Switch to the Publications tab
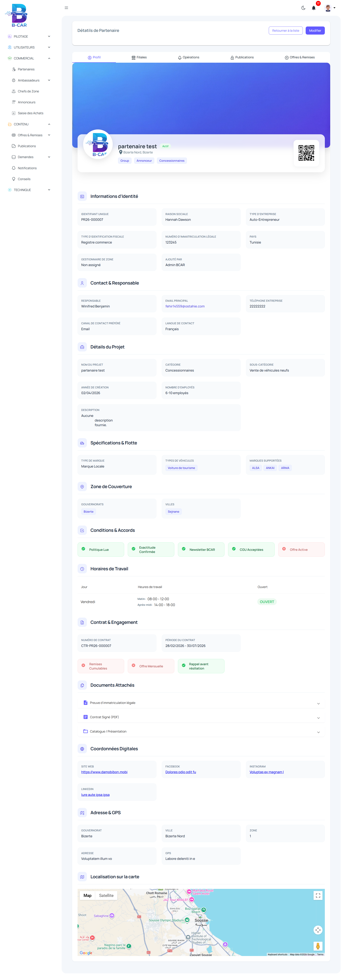 242,57
